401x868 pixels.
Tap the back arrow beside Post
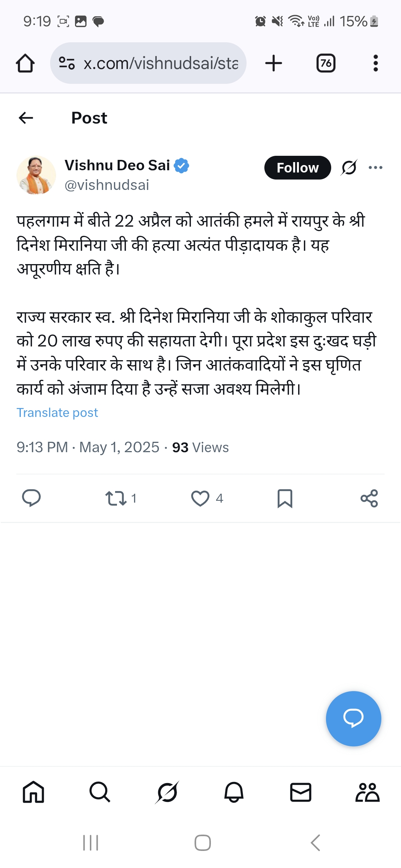[x=26, y=118]
